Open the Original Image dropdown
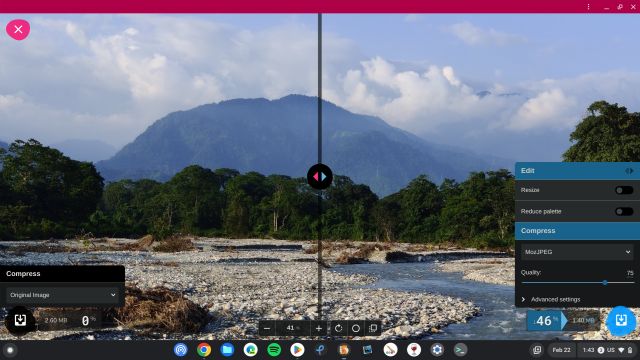 pyautogui.click(x=62, y=295)
